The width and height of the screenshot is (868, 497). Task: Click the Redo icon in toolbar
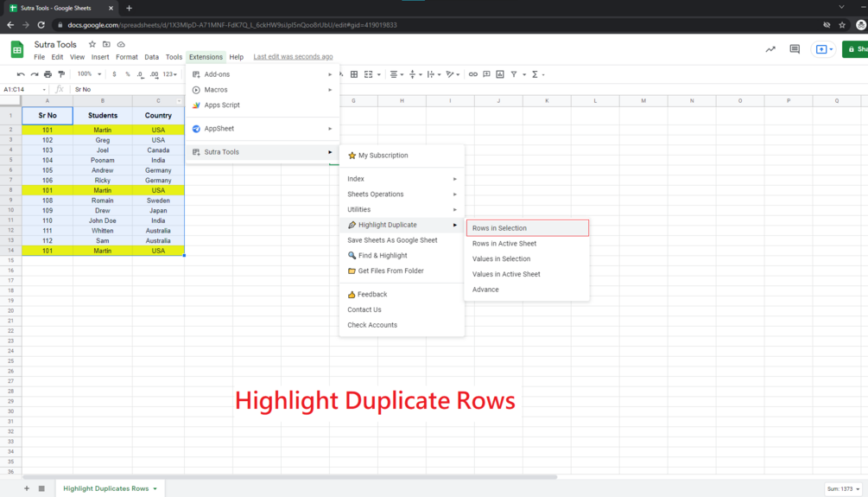click(35, 74)
